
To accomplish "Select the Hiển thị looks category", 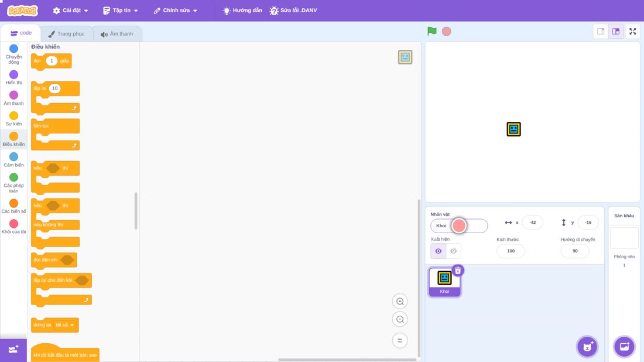I will 13,78.
